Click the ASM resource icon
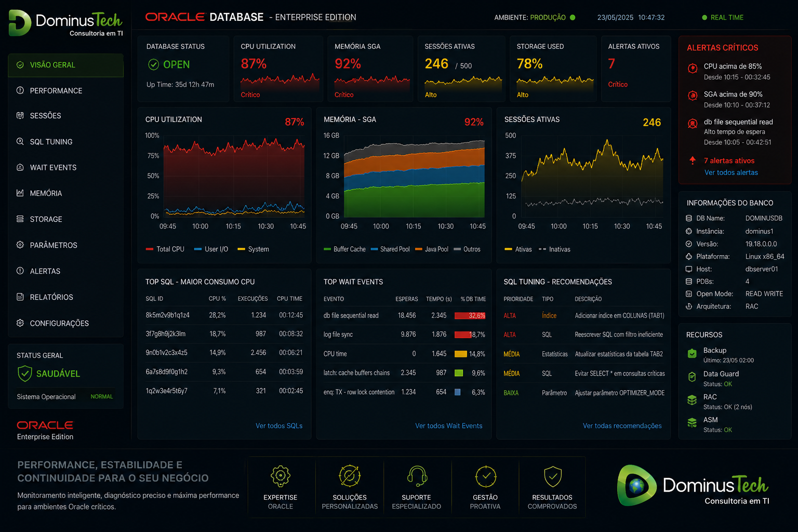The image size is (798, 532). [x=692, y=423]
